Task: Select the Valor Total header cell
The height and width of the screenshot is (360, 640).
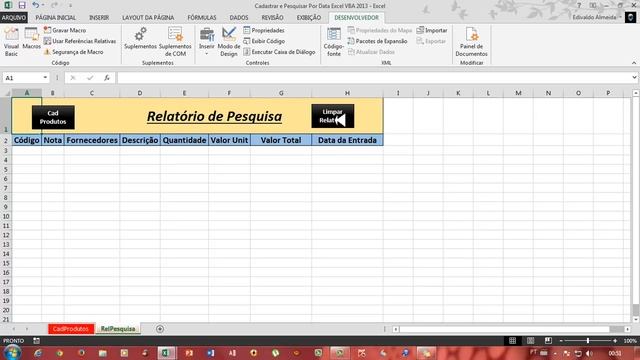Action: 281,140
